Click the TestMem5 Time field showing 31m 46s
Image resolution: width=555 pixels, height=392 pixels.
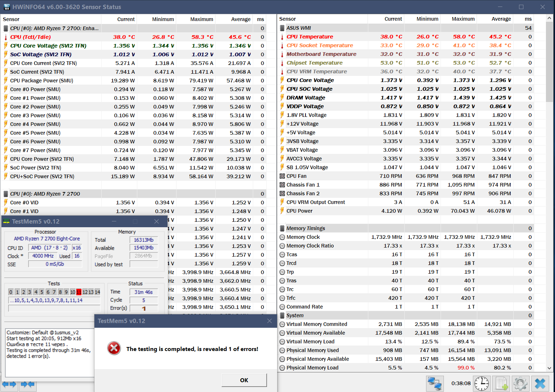coord(143,292)
